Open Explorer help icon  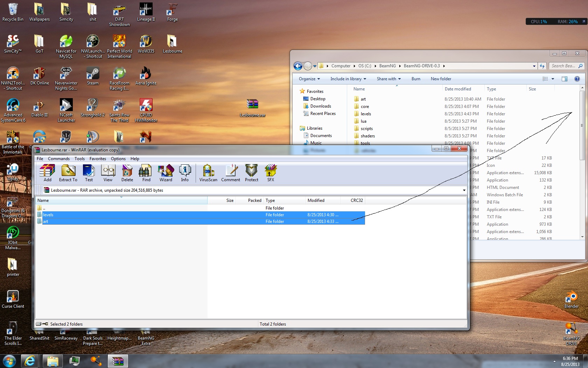(x=577, y=79)
